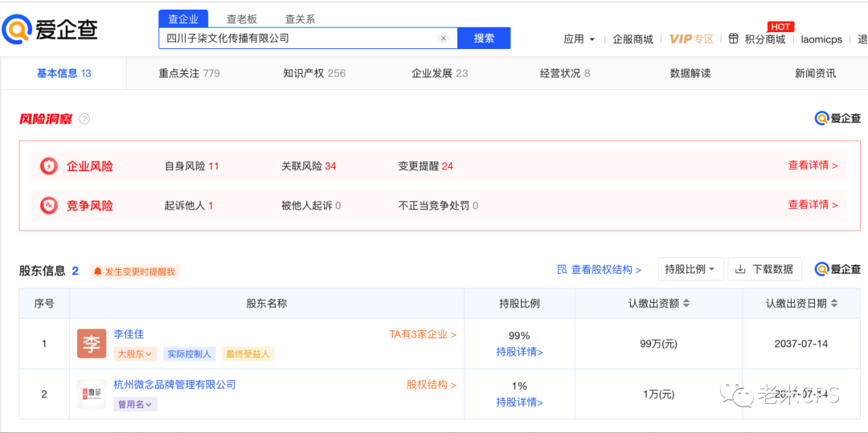Expand the 大股东 tag dropdown

(x=136, y=354)
